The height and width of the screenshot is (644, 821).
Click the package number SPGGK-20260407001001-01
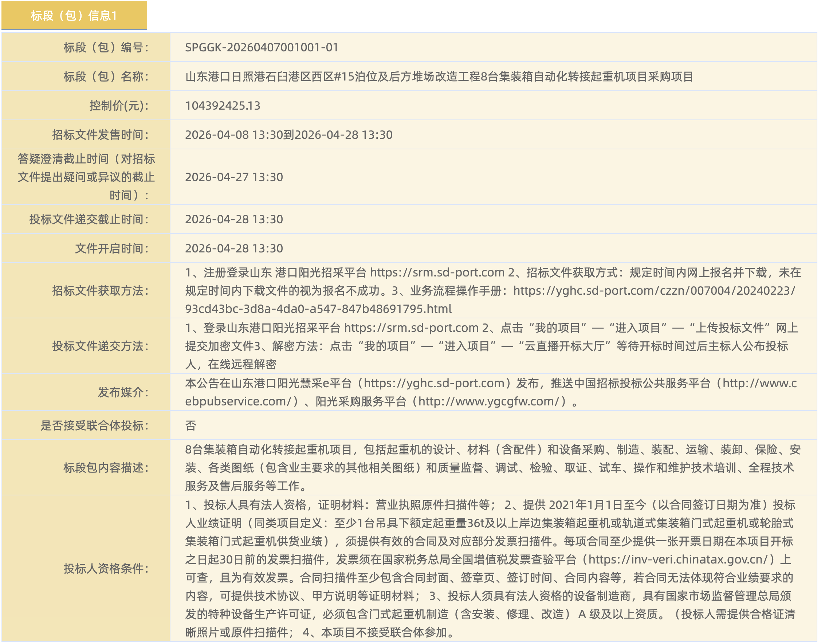262,47
